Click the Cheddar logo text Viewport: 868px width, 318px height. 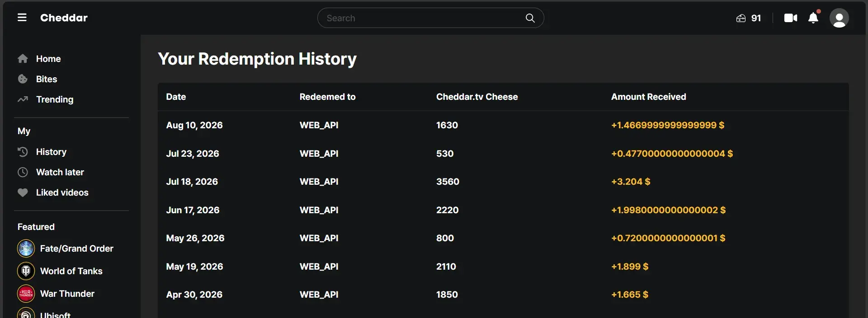click(x=64, y=18)
